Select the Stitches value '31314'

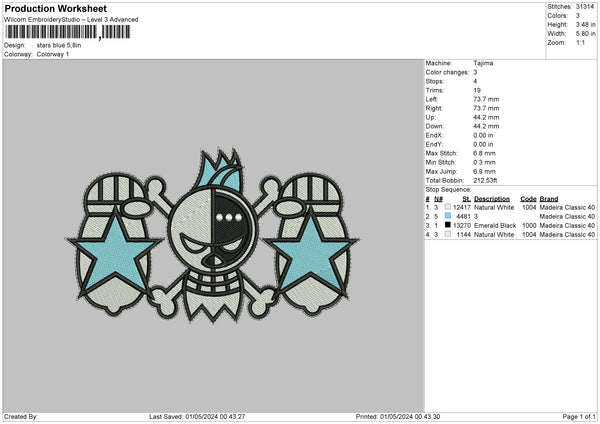tap(585, 7)
